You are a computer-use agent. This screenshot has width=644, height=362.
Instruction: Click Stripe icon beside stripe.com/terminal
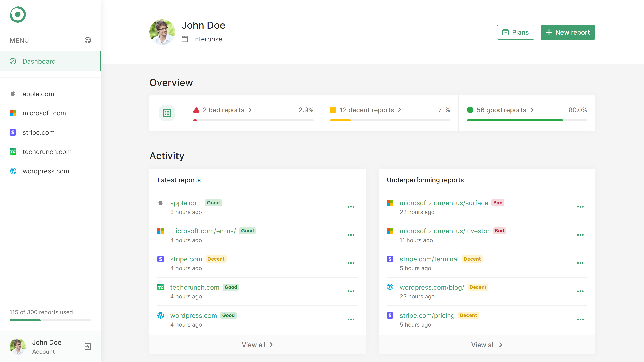[x=390, y=259]
